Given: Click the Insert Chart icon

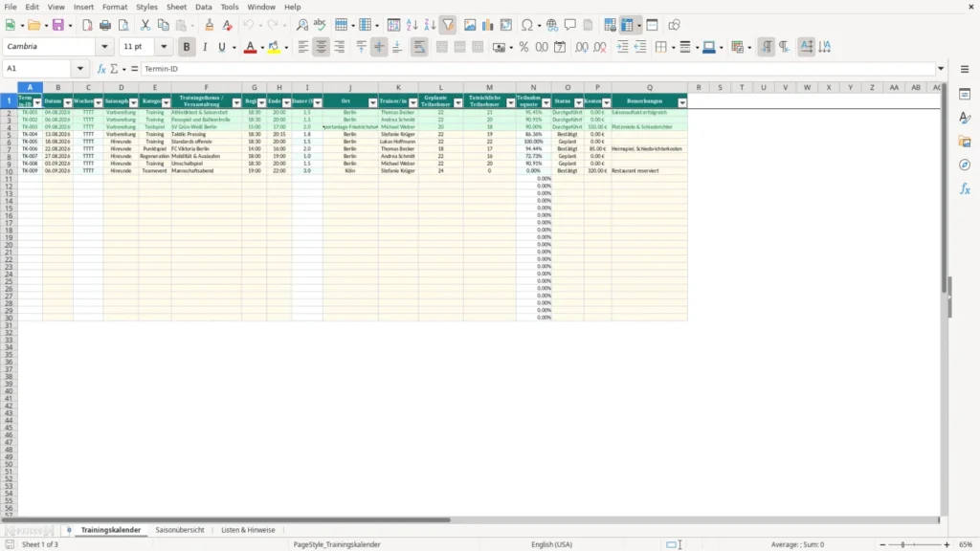Looking at the screenshot, I should click(x=487, y=25).
